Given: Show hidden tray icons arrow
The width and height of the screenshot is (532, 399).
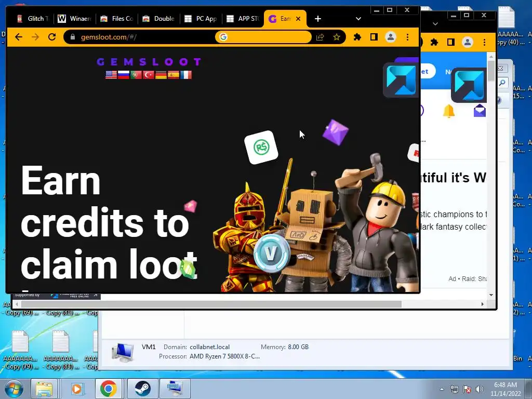Looking at the screenshot, I should tap(442, 389).
